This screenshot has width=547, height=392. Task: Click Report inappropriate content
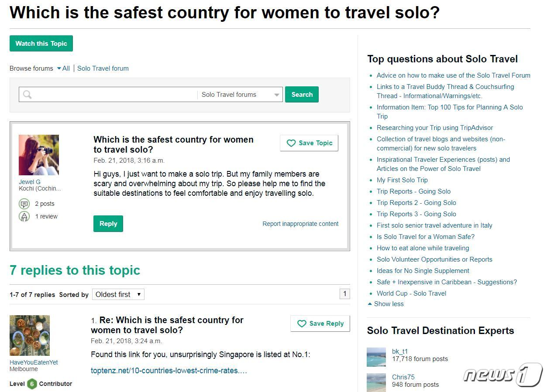300,224
